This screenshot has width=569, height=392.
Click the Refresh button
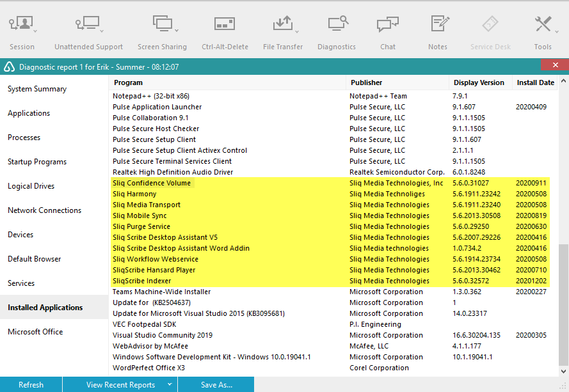31,384
